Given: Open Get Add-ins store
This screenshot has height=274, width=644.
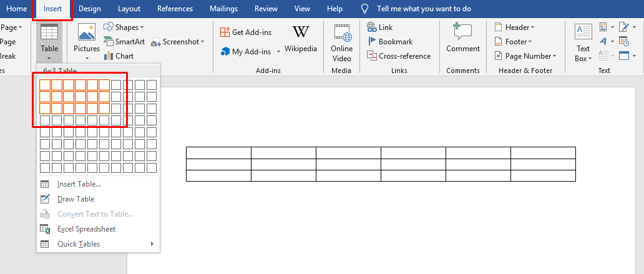Looking at the screenshot, I should [x=246, y=32].
